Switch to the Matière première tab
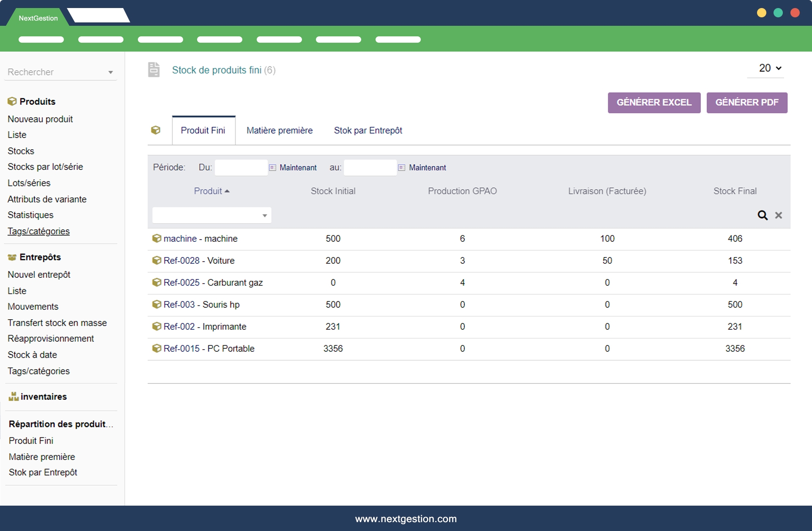The width and height of the screenshot is (812, 531). coord(279,131)
